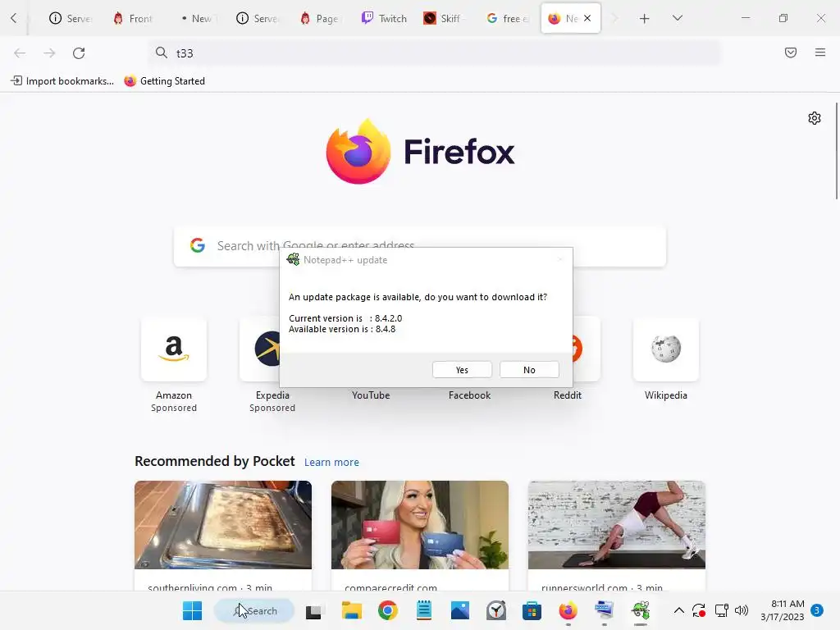Open the Expedia shortcut tile
Screen dimensions: 840x630
pyautogui.click(x=260, y=349)
